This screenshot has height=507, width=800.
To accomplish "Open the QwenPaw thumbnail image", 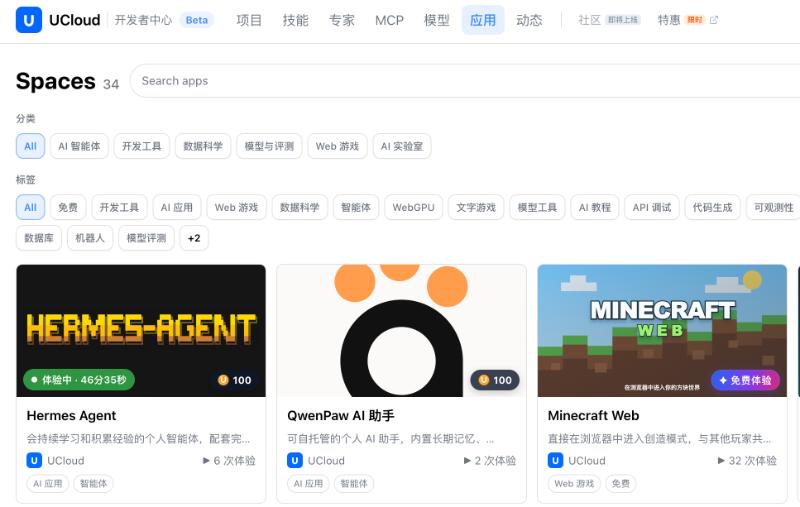I will 402,331.
